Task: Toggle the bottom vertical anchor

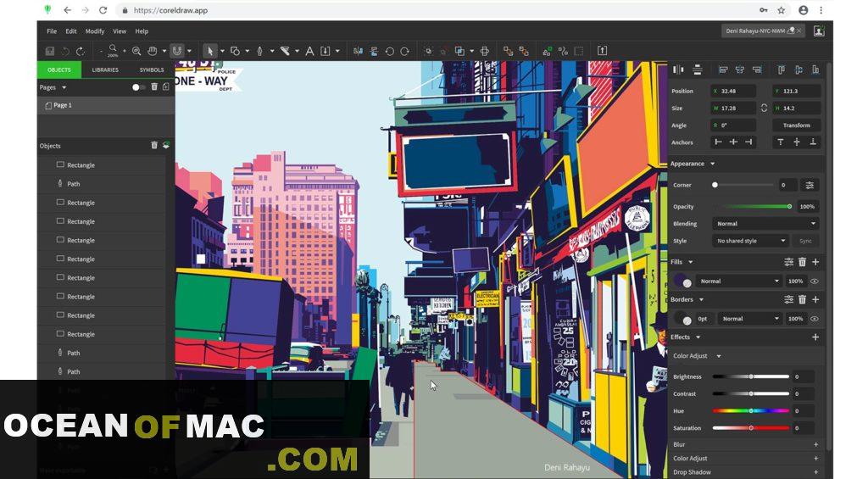Action: pyautogui.click(x=813, y=142)
